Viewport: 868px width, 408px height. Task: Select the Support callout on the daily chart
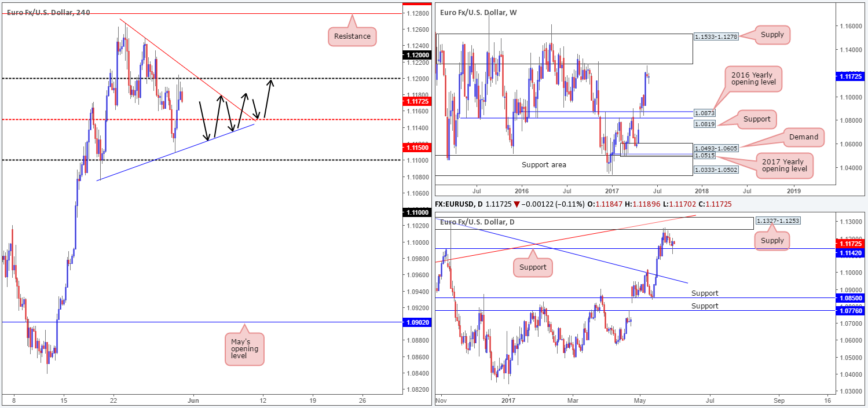point(533,267)
